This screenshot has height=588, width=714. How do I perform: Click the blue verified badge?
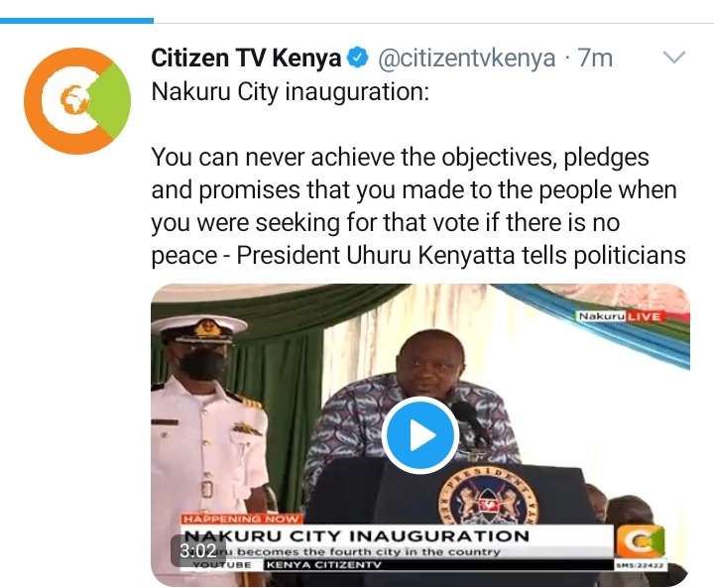[x=358, y=58]
